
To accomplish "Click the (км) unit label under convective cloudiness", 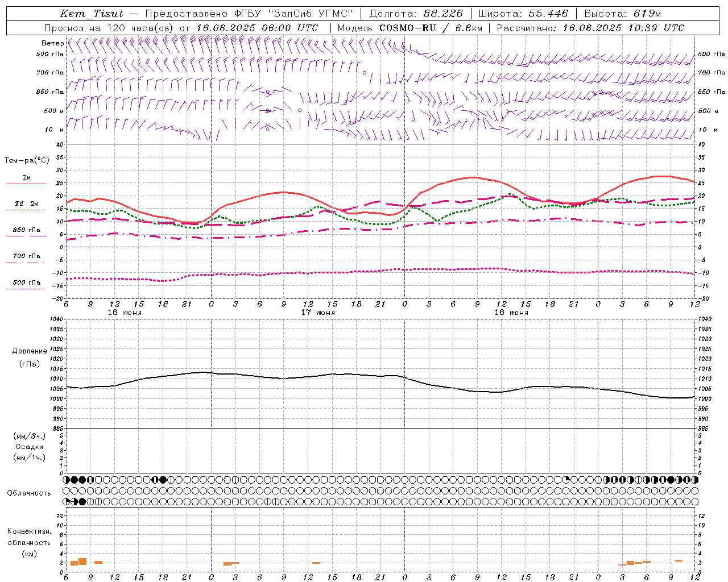I will [x=29, y=554].
